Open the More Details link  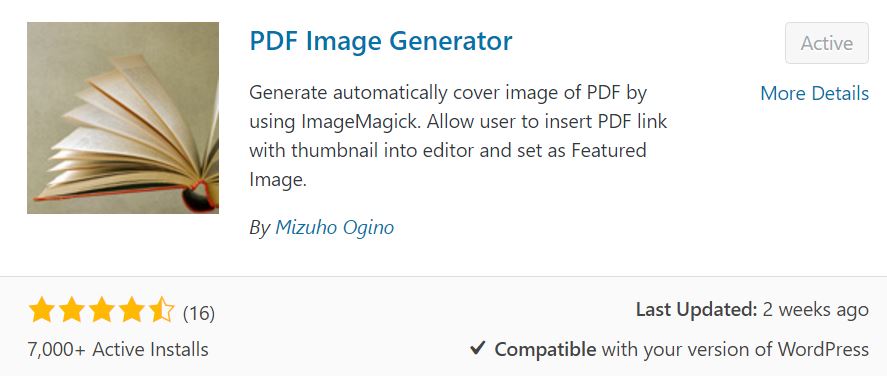(x=815, y=93)
